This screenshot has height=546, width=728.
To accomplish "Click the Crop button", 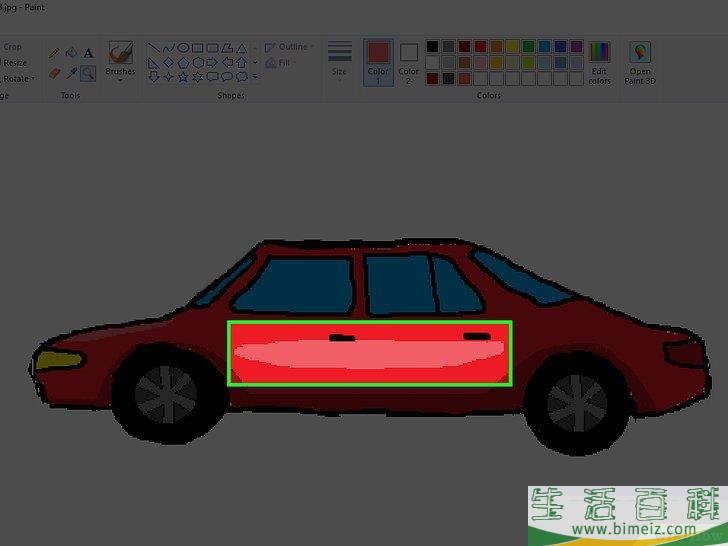I will point(12,47).
